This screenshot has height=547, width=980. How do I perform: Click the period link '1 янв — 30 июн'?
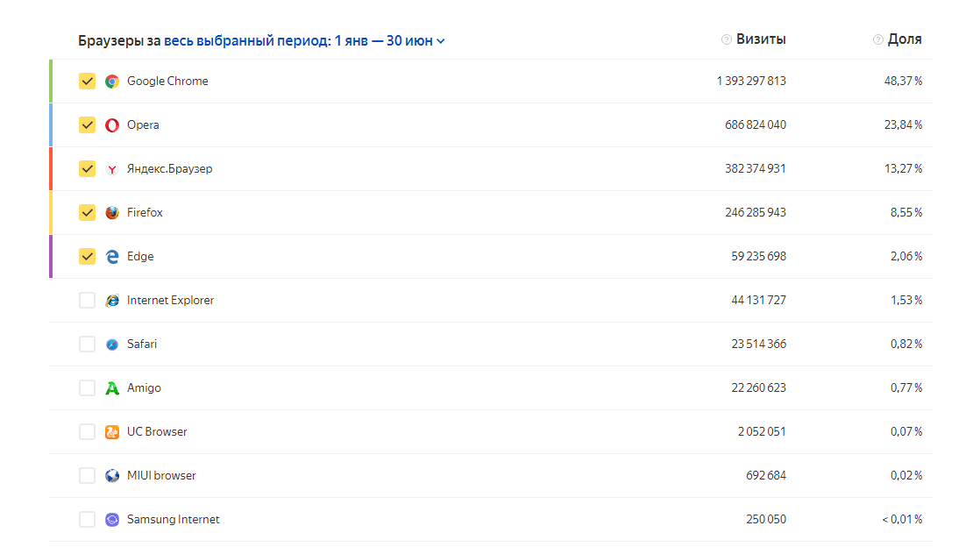[383, 40]
